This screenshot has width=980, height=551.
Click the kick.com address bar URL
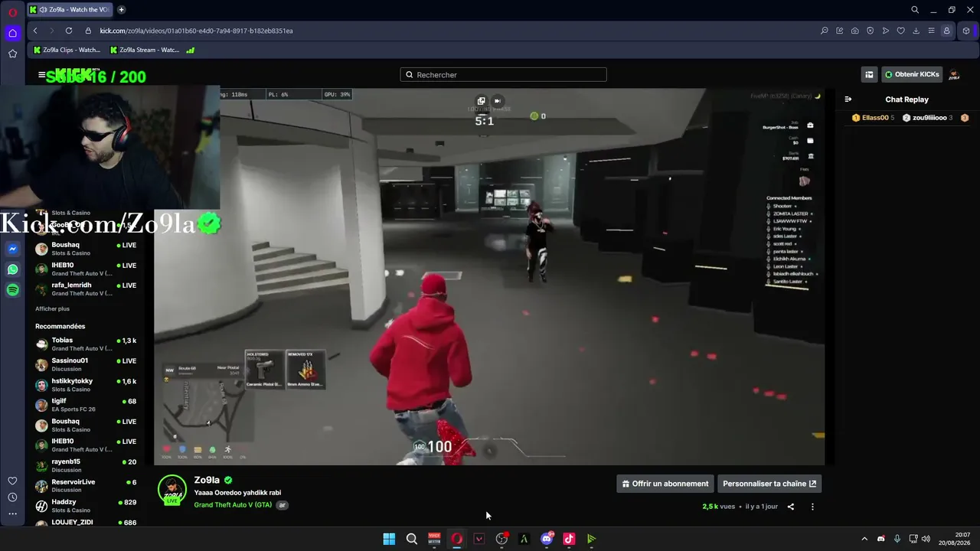(x=196, y=31)
